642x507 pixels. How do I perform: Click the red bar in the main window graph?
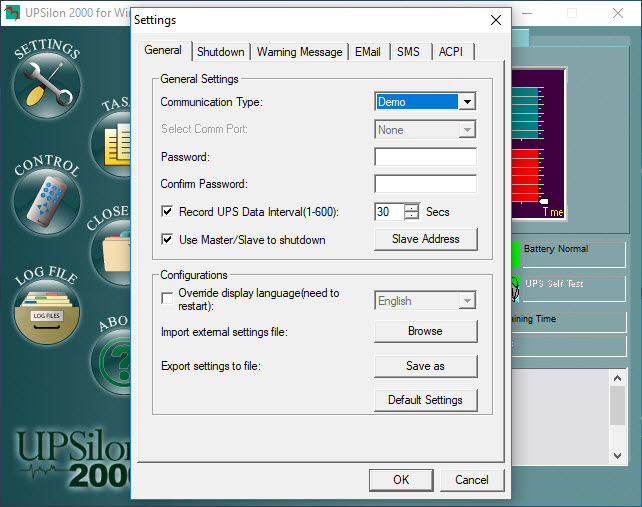pos(525,175)
